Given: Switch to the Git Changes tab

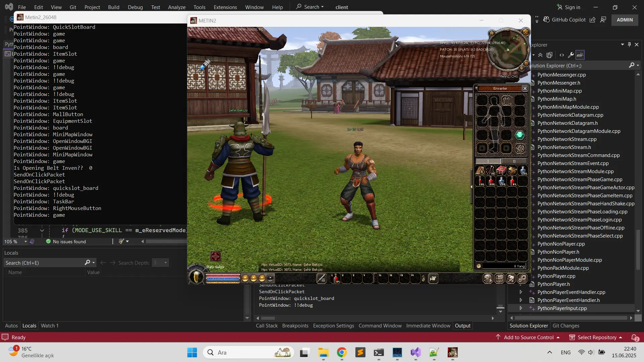Looking at the screenshot, I should tap(566, 326).
